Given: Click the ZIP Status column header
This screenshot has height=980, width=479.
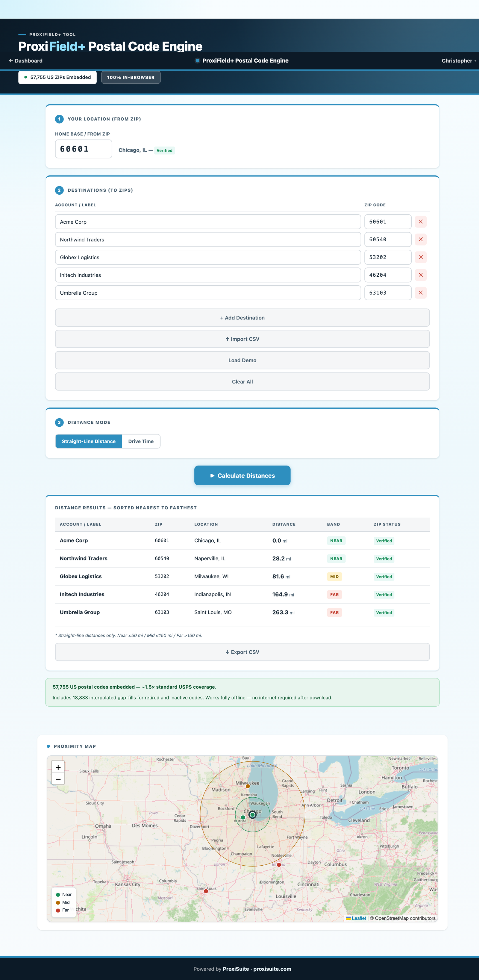Looking at the screenshot, I should coord(387,524).
